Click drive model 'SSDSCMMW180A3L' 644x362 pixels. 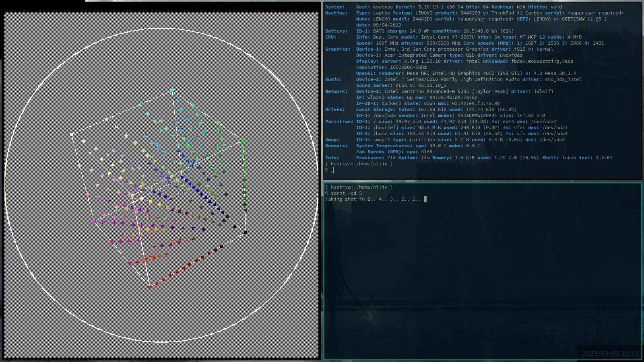(x=477, y=115)
